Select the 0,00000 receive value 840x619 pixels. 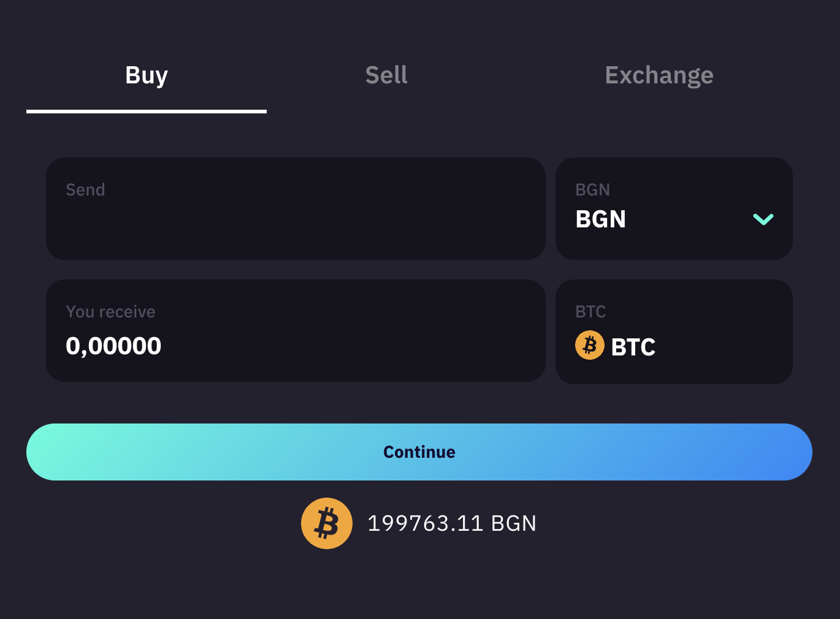pos(113,346)
